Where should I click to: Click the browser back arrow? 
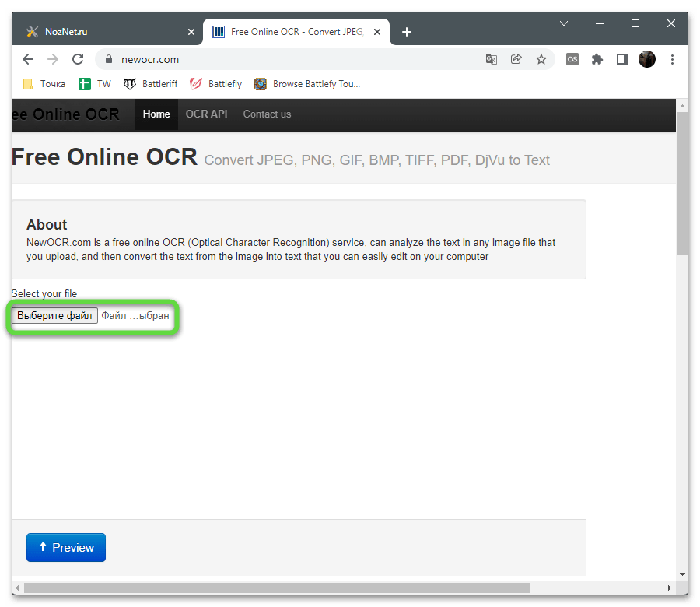tap(28, 59)
